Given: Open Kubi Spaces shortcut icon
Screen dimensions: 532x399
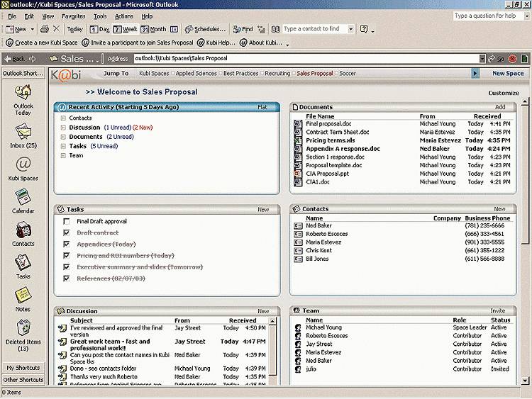Looking at the screenshot, I should 23,164.
